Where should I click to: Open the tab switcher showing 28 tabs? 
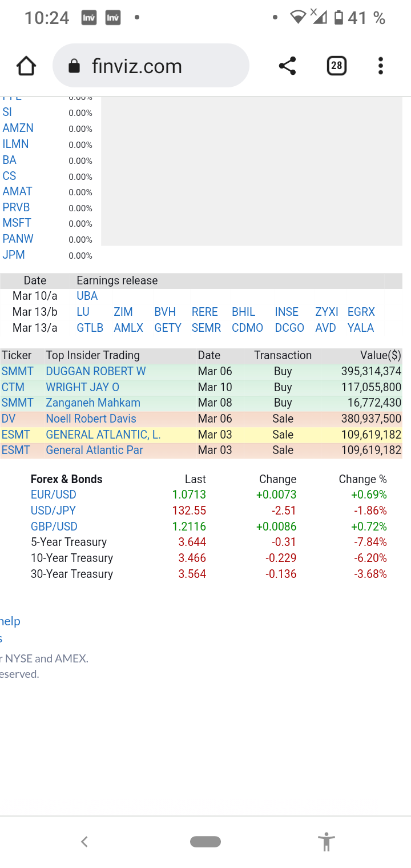(x=337, y=66)
